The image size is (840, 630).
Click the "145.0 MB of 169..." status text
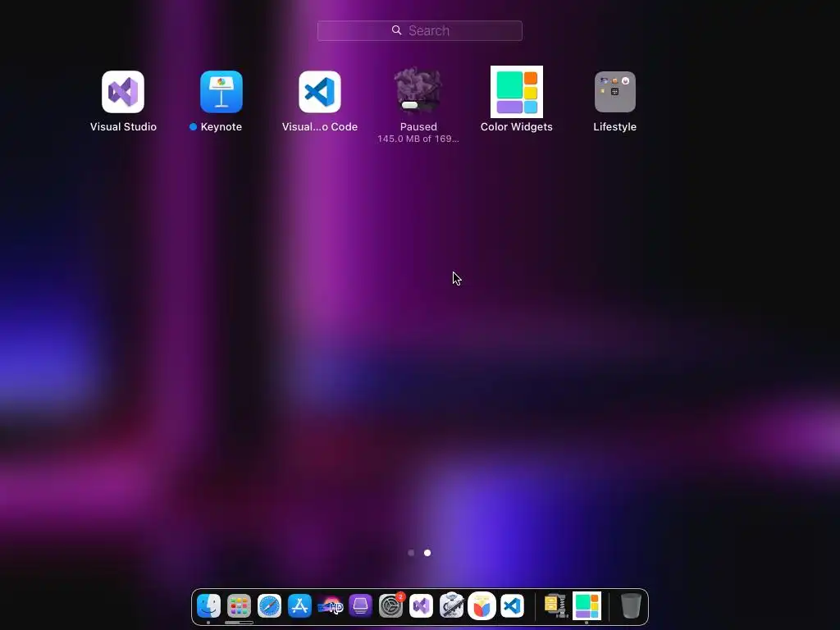[418, 139]
